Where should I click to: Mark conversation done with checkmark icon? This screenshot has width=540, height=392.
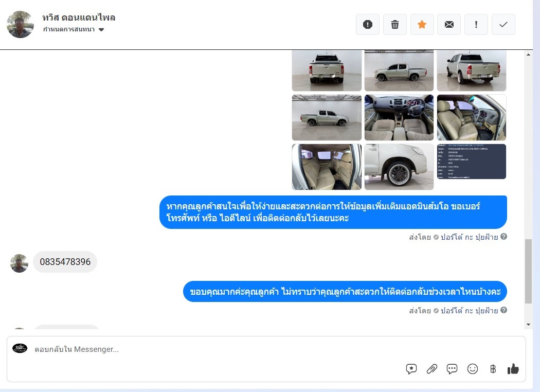point(503,25)
